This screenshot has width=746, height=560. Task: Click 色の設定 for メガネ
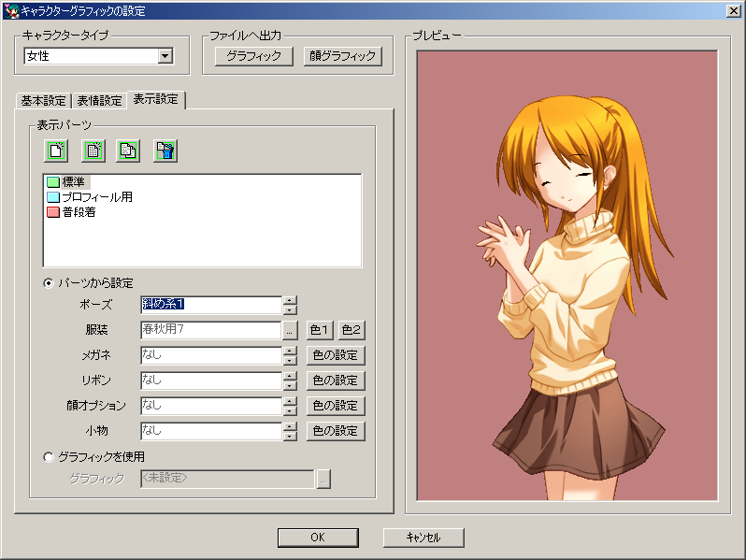click(336, 355)
